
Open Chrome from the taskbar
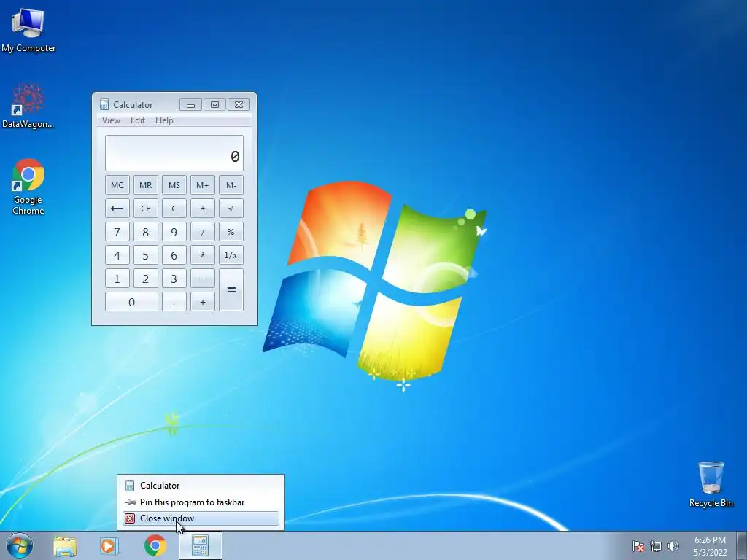tap(155, 545)
